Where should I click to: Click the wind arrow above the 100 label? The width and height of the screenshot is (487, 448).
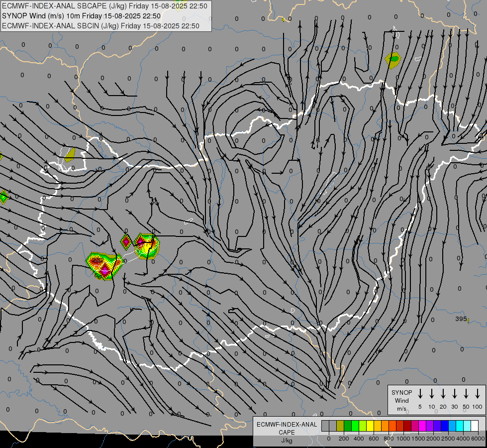pos(478,394)
